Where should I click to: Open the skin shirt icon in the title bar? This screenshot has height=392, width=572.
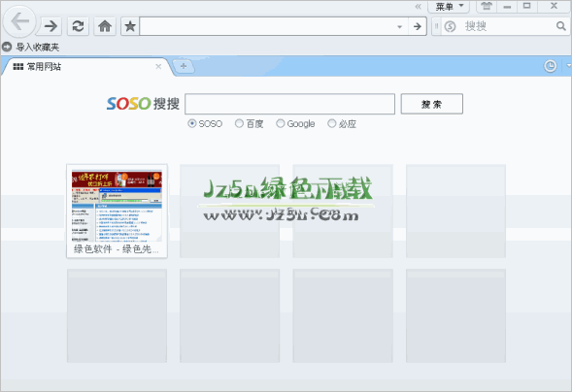click(x=487, y=6)
